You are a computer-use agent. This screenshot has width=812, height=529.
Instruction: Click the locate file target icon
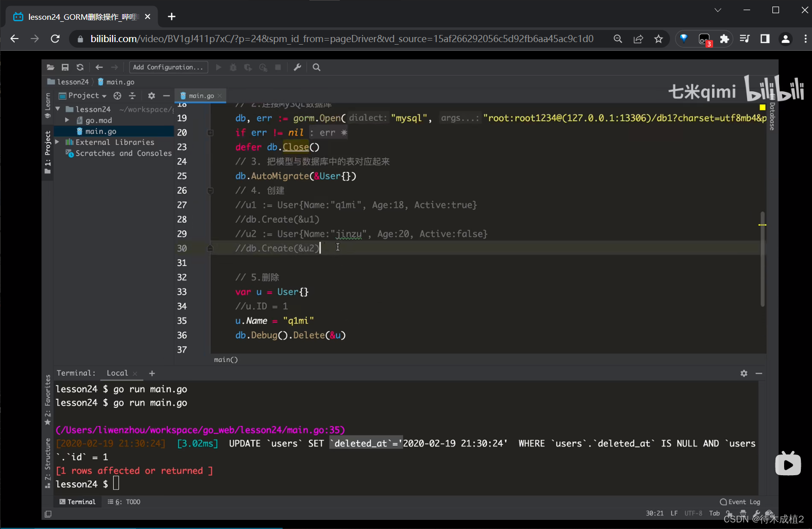coord(117,95)
